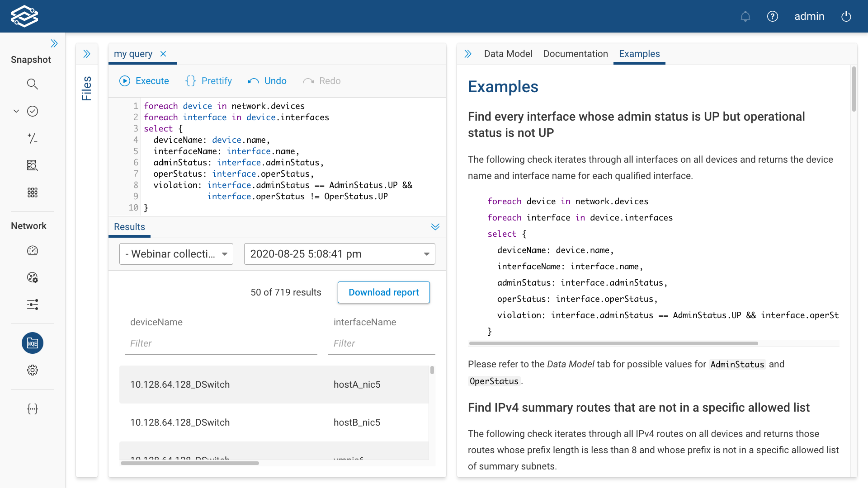The image size is (868, 488).
Task: Switch to the Documentation tab
Action: (x=576, y=54)
